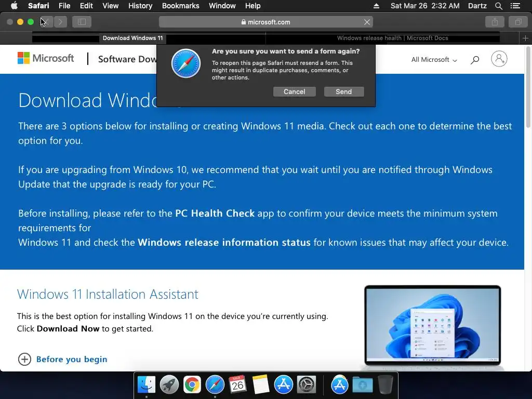Go forward with Safari forward arrow
Viewport: 532px width, 399px height.
60,22
